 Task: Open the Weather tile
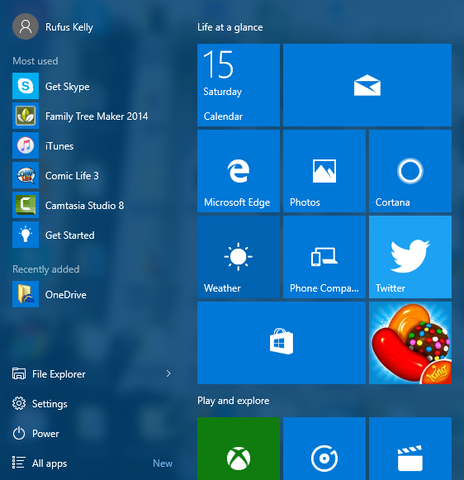click(238, 257)
